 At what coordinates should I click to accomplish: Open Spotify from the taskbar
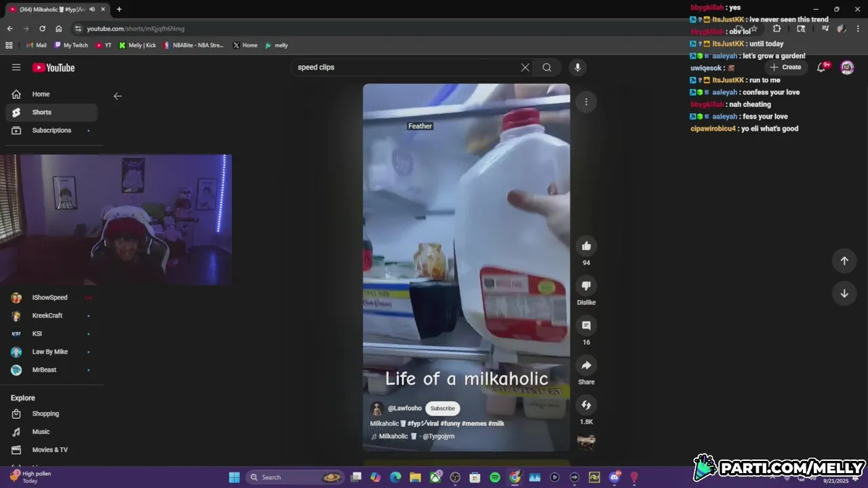coord(494,477)
